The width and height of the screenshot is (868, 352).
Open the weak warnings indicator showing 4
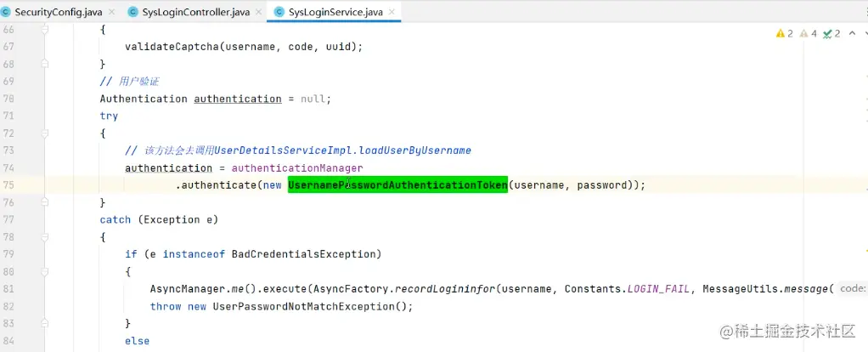point(809,34)
